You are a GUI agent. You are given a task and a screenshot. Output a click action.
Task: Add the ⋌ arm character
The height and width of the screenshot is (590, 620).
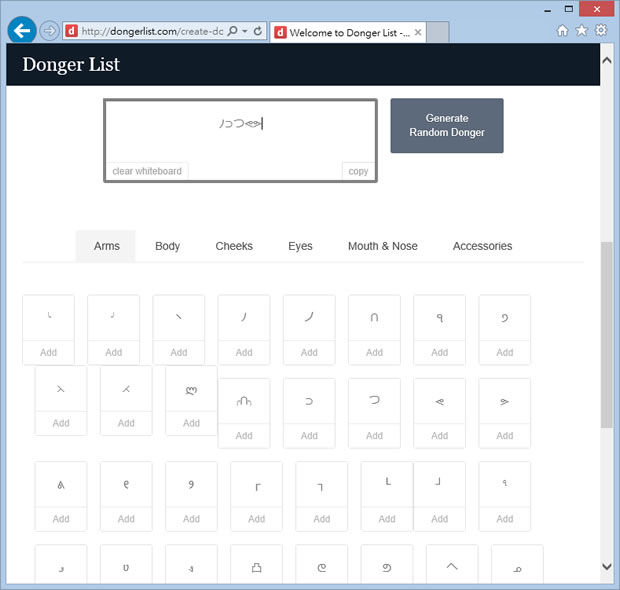click(x=126, y=423)
